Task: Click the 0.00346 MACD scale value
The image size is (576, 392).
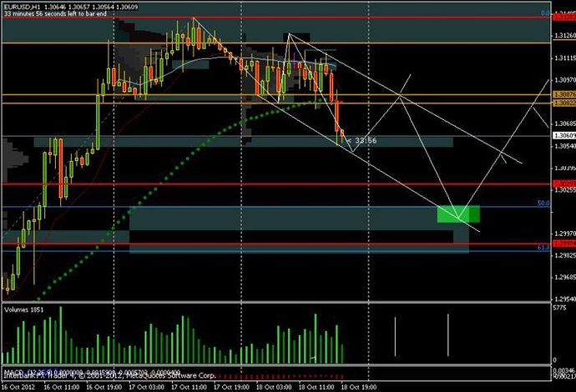Action: tap(564, 370)
